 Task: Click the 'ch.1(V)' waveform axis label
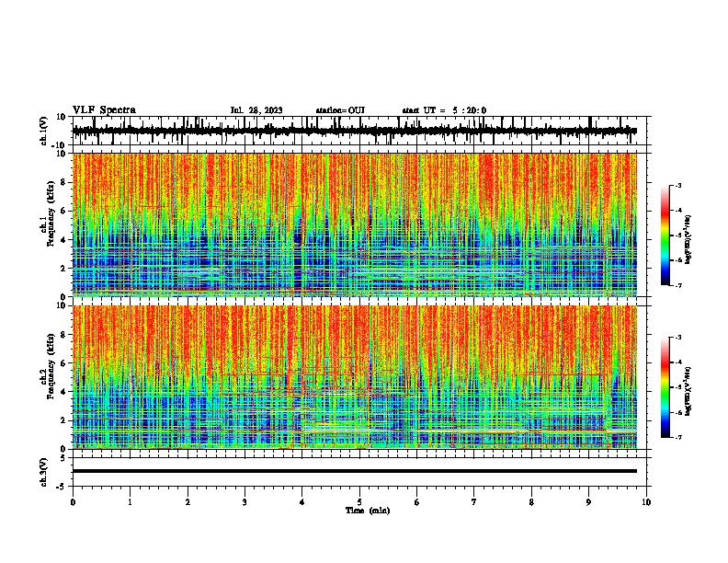[44, 131]
